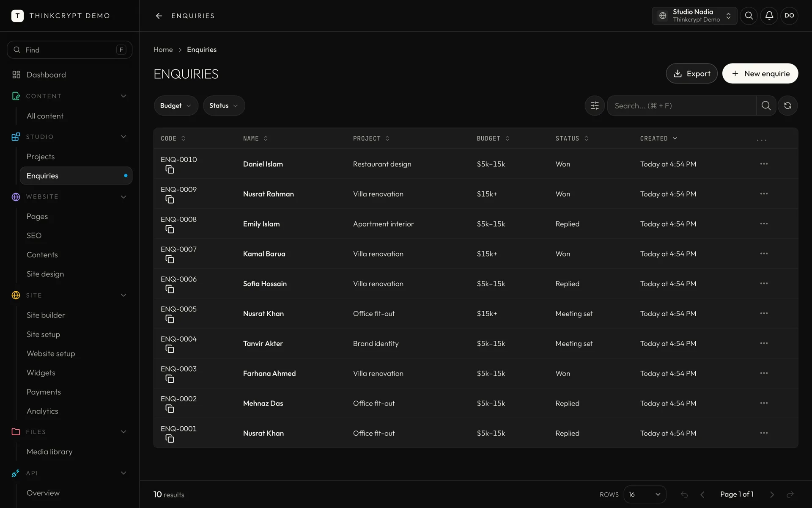Open row actions for Emily Islam

pyautogui.click(x=764, y=224)
